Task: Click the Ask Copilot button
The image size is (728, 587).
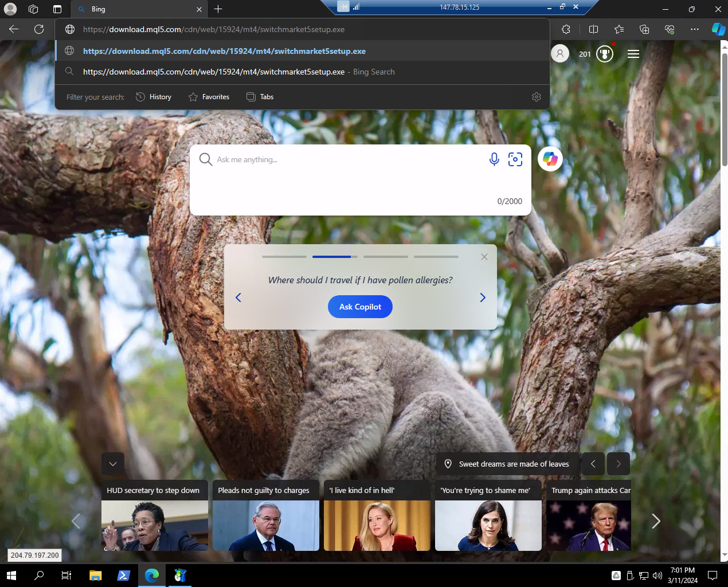Action: (360, 307)
